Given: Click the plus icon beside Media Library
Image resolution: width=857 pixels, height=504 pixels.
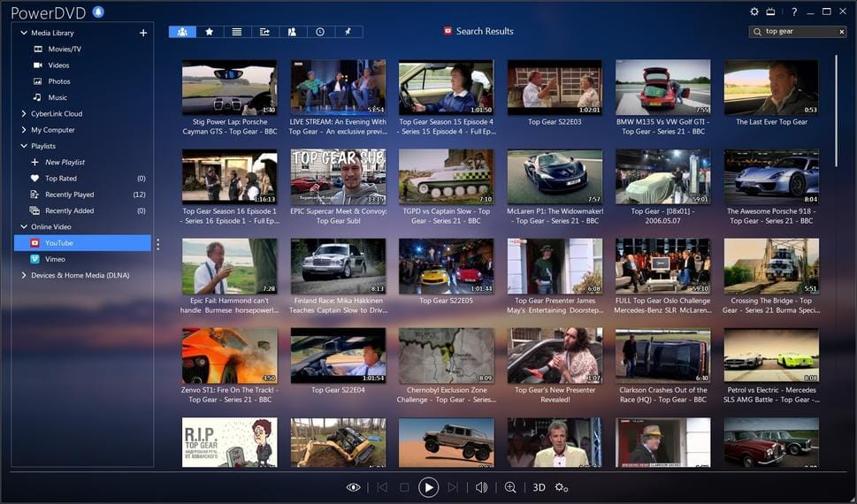Looking at the screenshot, I should point(143,33).
